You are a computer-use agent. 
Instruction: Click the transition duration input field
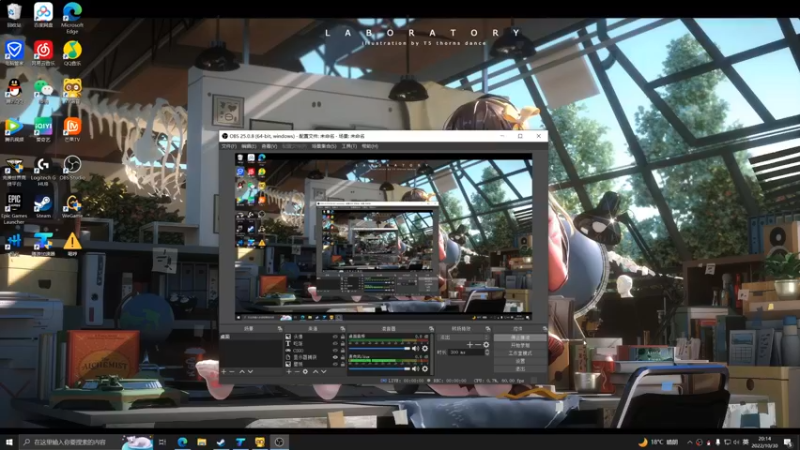click(x=465, y=352)
